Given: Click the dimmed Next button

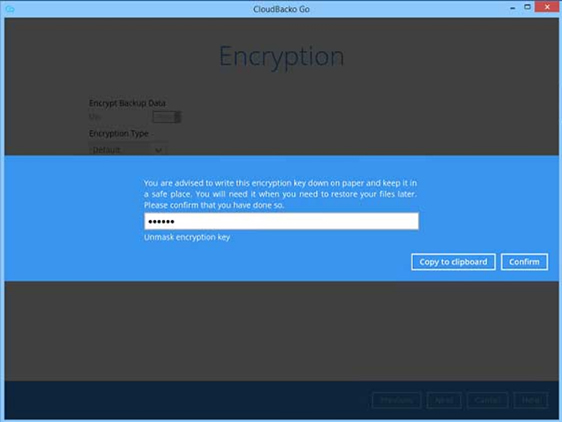Looking at the screenshot, I should 444,400.
